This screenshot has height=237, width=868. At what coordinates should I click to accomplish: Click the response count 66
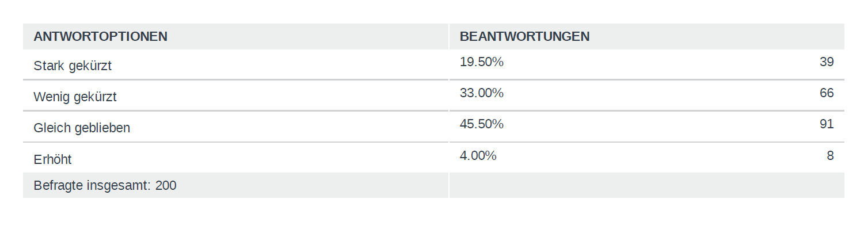click(x=827, y=93)
